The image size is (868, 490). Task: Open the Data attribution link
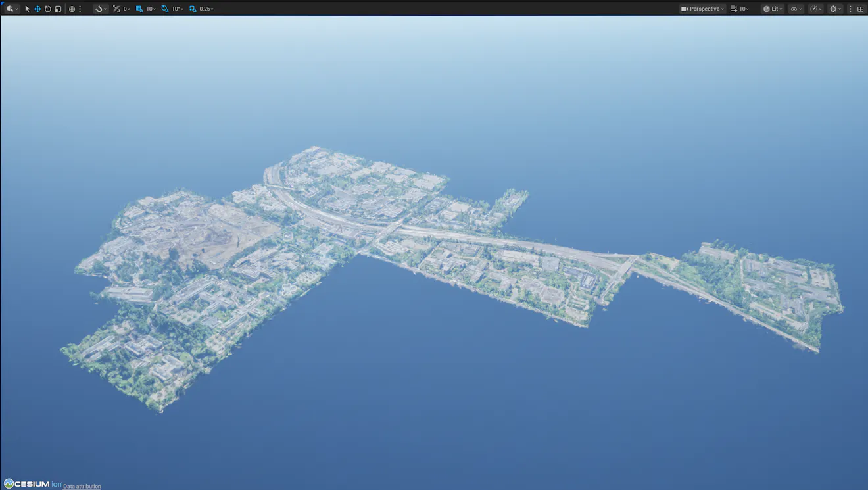pos(83,486)
